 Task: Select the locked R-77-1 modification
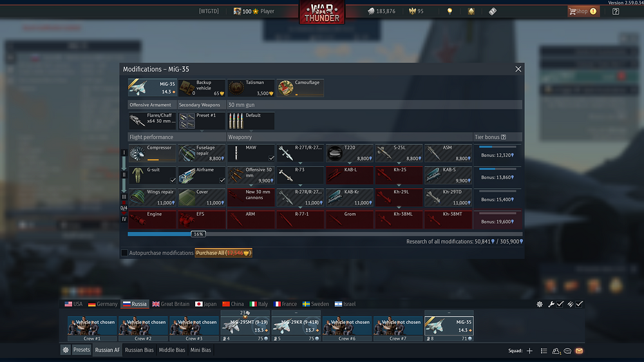(300, 220)
